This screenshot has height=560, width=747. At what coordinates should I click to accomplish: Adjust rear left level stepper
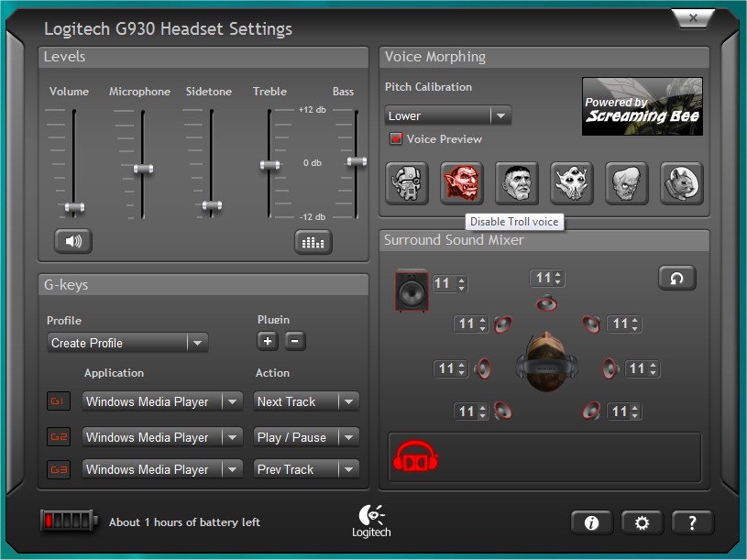pos(483,412)
